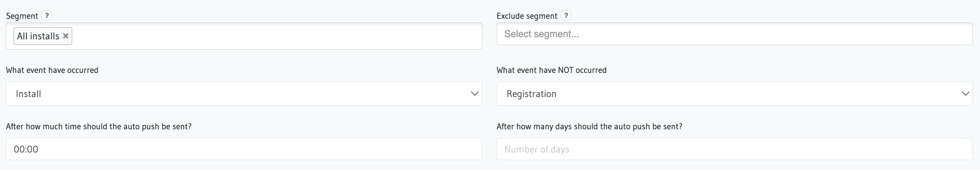Click the Registration text in the dropdown

[531, 94]
